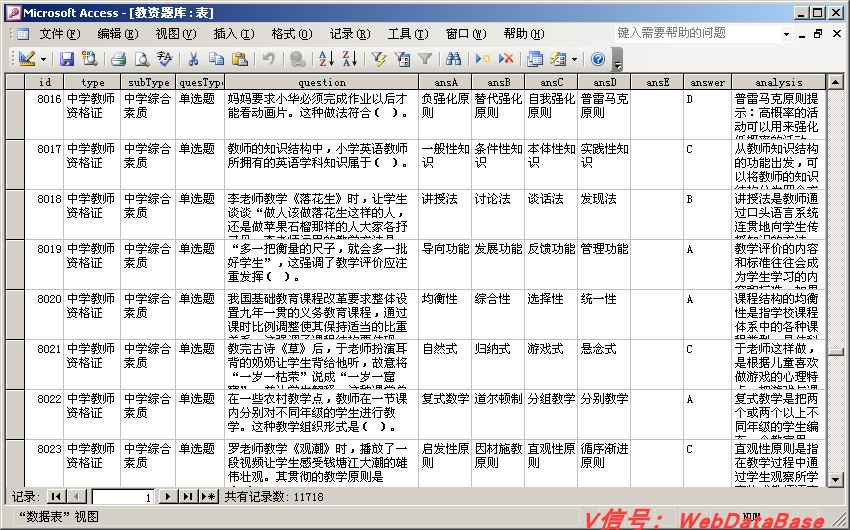
Task: Click the new record navigation button
Action: (x=209, y=496)
